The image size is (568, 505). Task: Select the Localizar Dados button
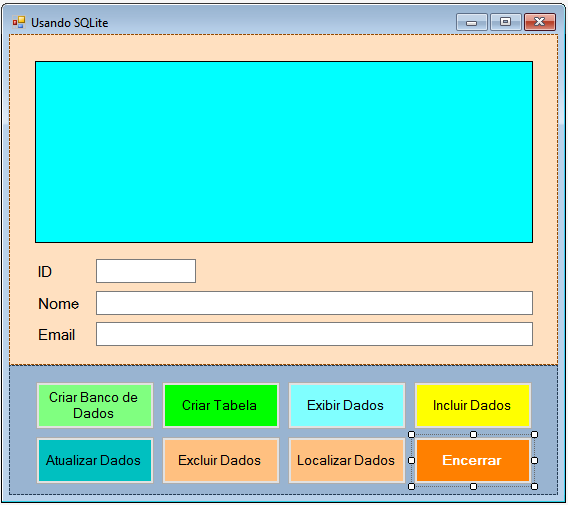pos(347,460)
